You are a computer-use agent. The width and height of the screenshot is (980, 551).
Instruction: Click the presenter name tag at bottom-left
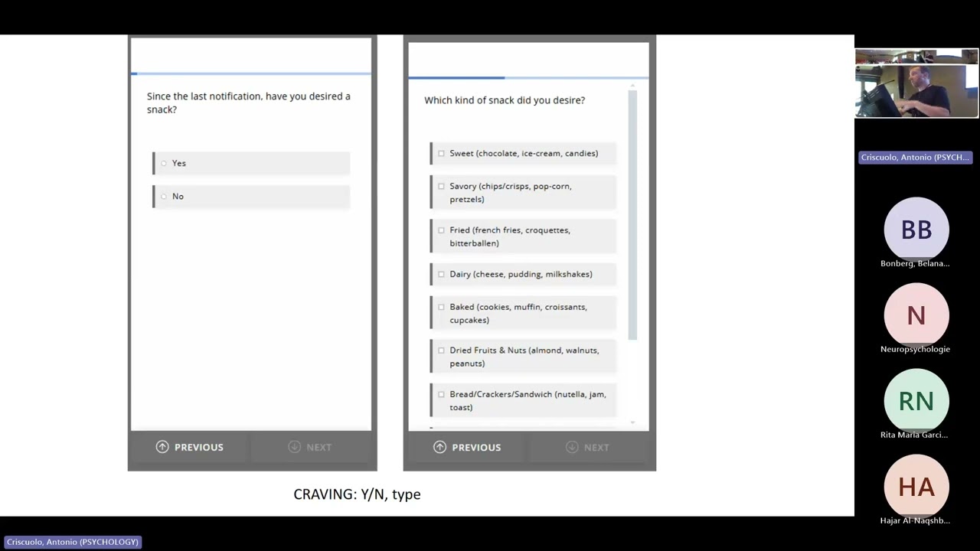tap(73, 542)
